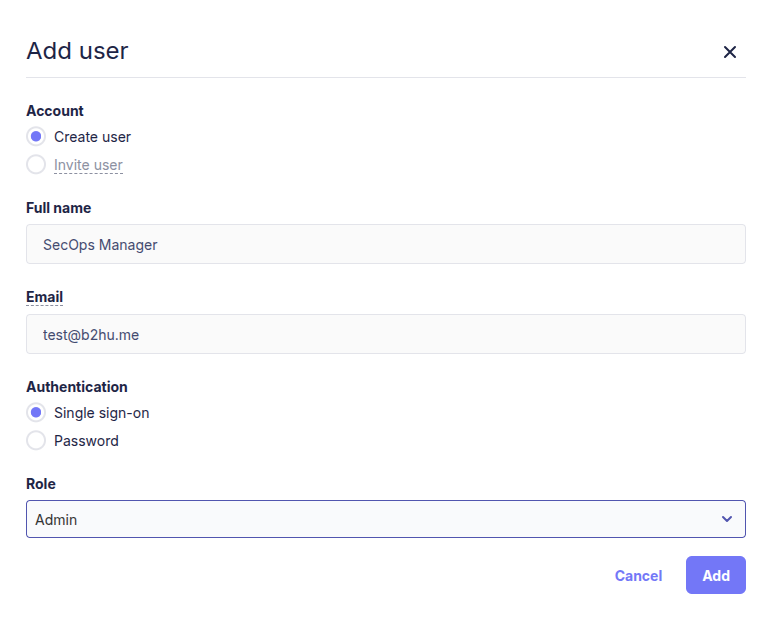Click the dotted-underlined Invite user label
This screenshot has width=772, height=618.
click(88, 165)
